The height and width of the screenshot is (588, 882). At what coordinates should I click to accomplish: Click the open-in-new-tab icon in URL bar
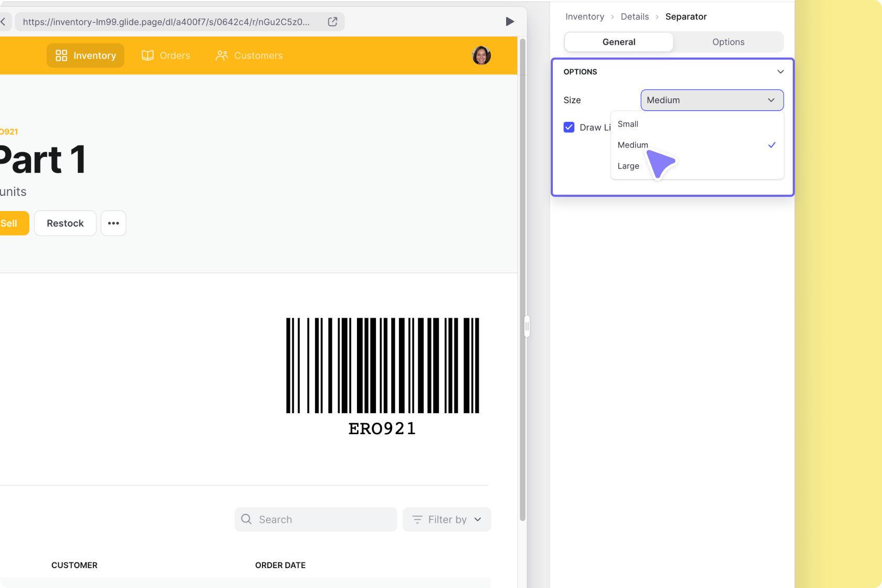click(x=332, y=22)
